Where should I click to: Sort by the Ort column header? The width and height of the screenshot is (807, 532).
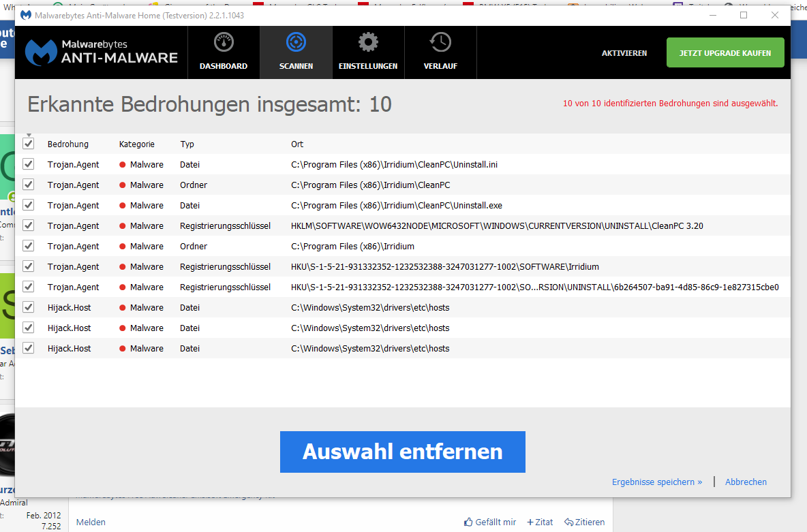[297, 144]
